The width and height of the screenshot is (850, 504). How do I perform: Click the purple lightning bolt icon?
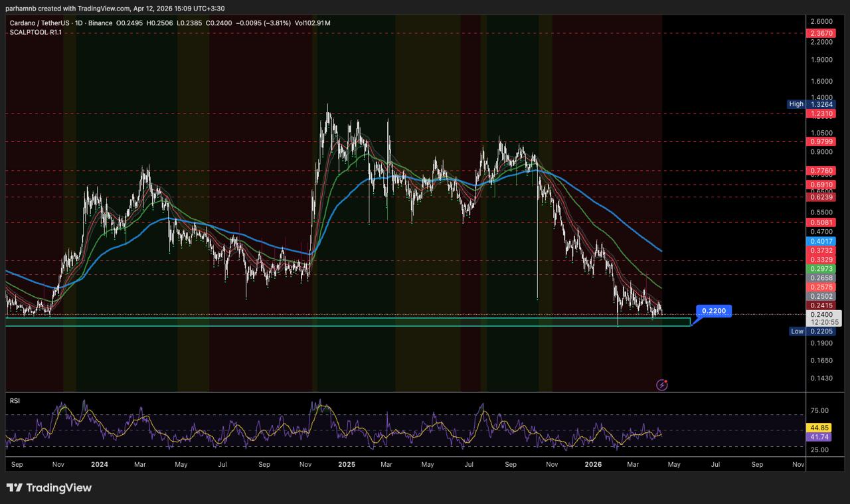tap(662, 384)
